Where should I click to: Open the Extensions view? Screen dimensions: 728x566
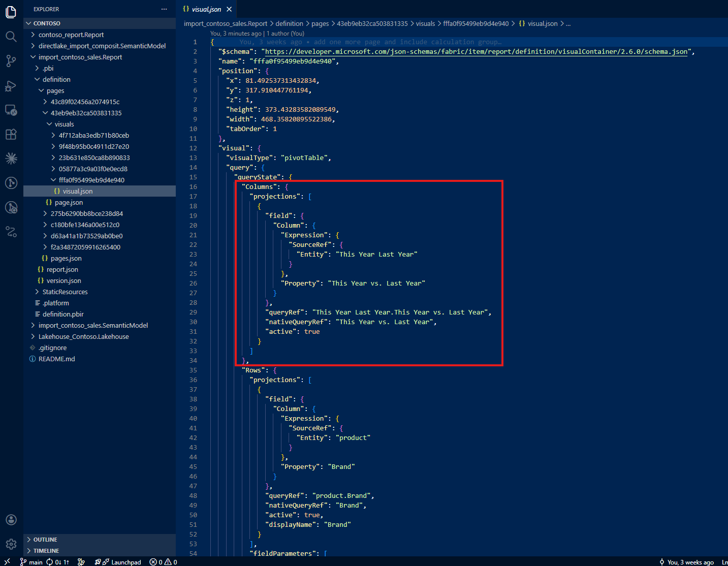point(11,134)
